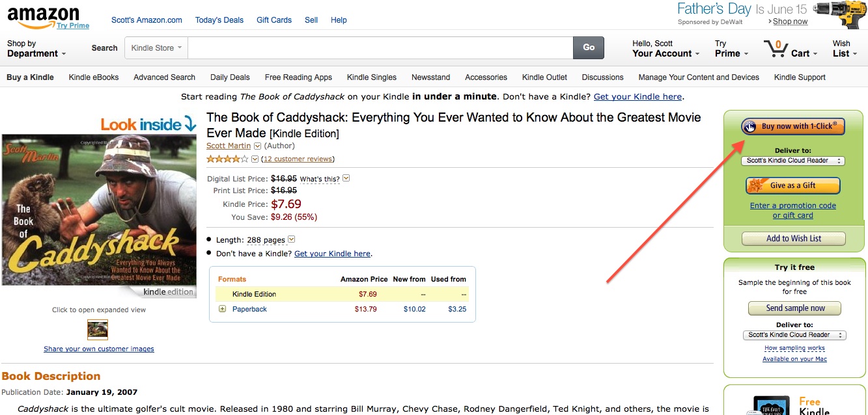This screenshot has height=415, width=868.
Task: Open the Kindle Store search category dropdown
Action: pos(156,47)
